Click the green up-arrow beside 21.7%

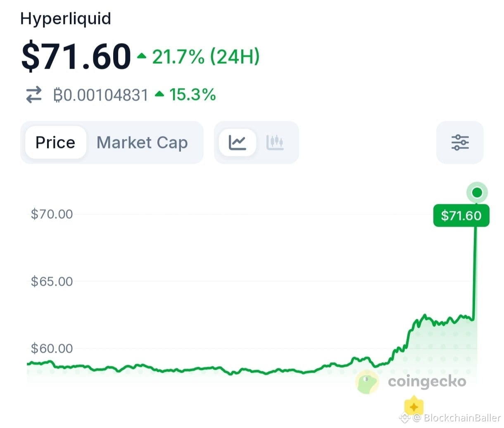(x=142, y=56)
